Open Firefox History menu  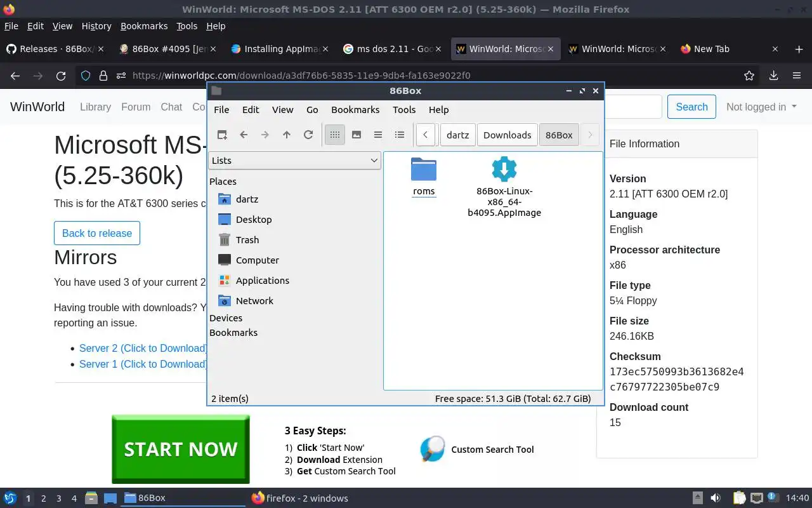click(96, 26)
